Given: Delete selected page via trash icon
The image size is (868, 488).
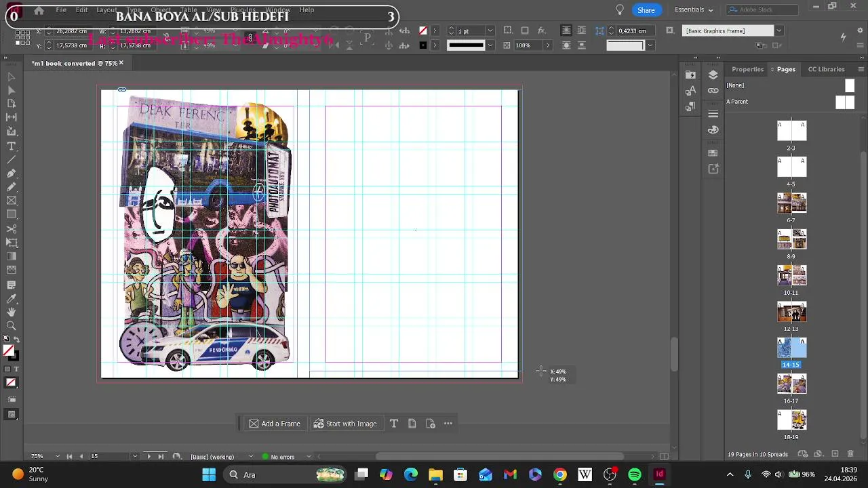Looking at the screenshot, I should (x=851, y=454).
